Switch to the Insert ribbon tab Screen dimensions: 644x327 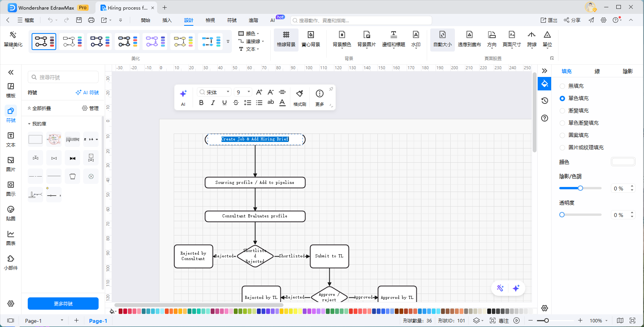[x=167, y=20]
